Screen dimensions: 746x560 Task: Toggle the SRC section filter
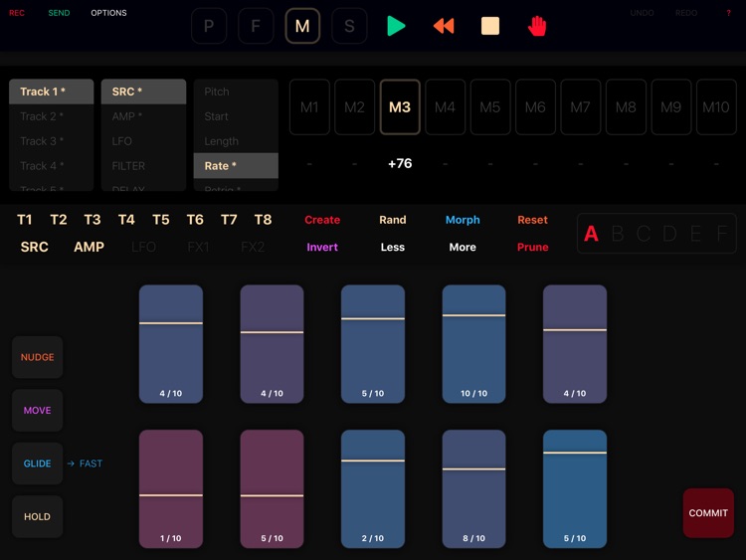[34, 247]
